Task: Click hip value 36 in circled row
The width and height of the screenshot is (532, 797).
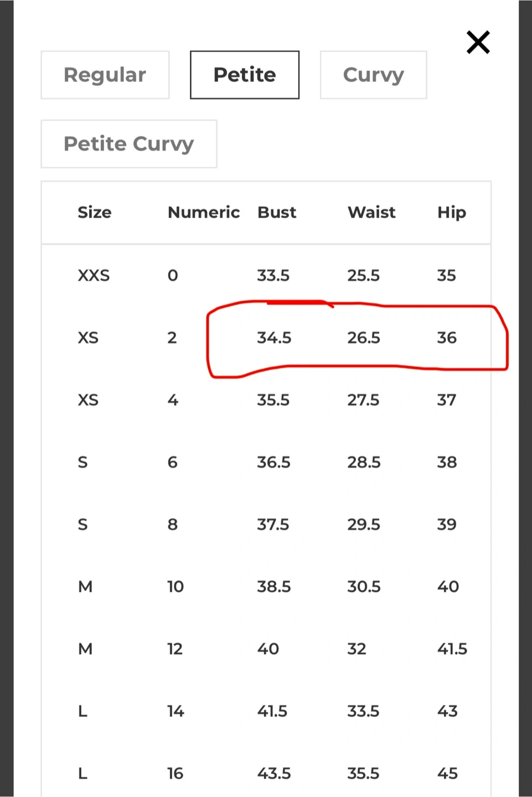Action: tap(447, 338)
